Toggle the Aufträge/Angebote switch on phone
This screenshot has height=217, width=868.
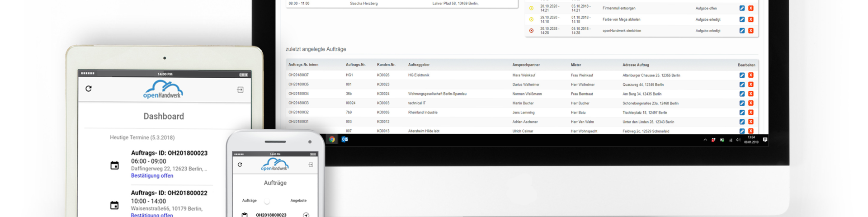(267, 201)
